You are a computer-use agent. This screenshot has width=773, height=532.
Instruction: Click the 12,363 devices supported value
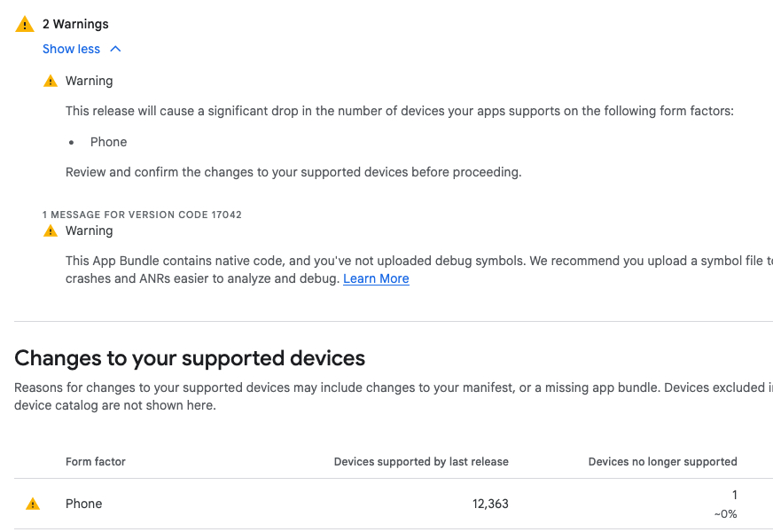(x=490, y=504)
